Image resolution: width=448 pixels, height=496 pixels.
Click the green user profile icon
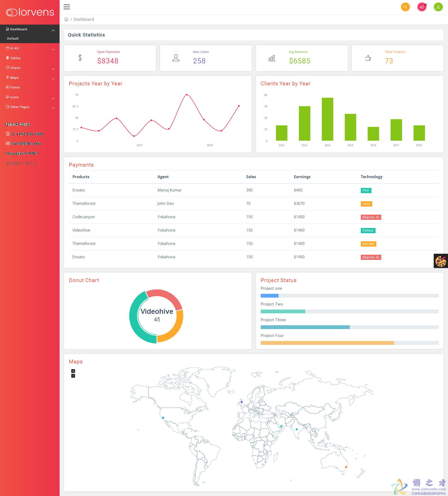pyautogui.click(x=438, y=7)
